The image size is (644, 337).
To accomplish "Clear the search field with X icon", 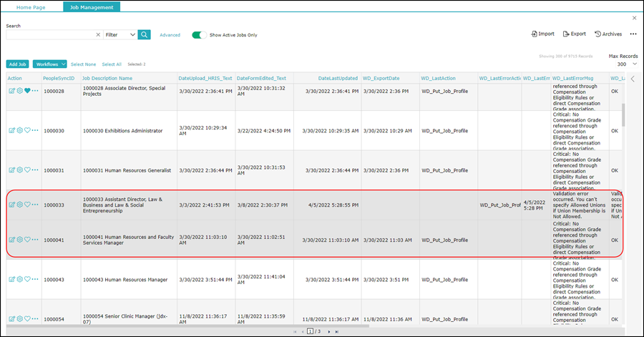I will [98, 35].
